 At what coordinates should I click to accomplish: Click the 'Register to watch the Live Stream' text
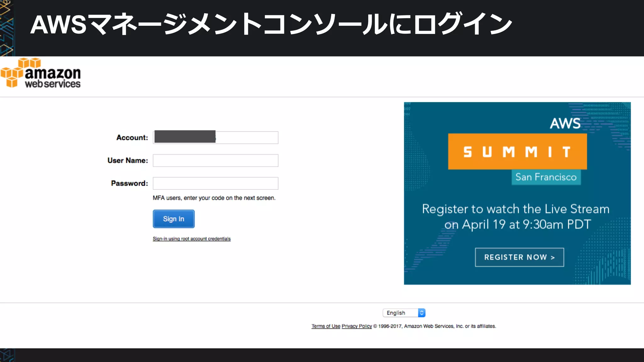[x=516, y=209]
